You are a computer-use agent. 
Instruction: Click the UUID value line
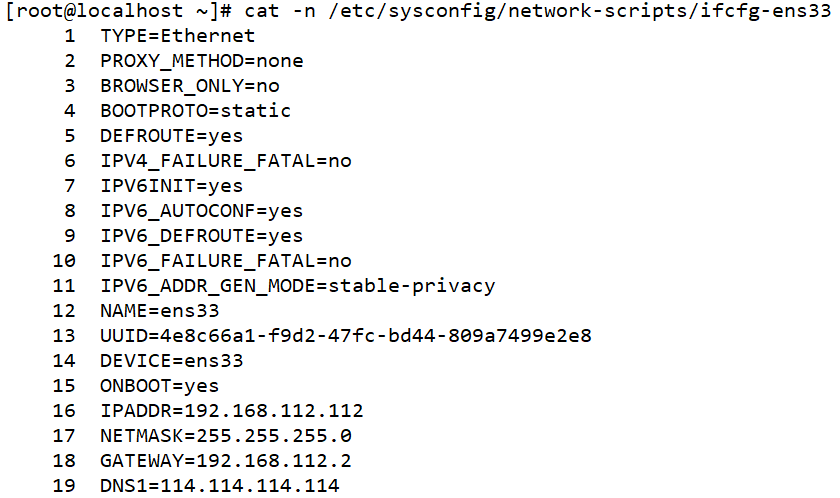tap(346, 336)
